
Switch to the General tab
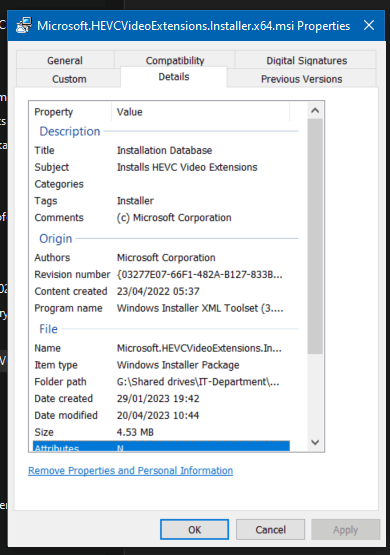tap(65, 60)
